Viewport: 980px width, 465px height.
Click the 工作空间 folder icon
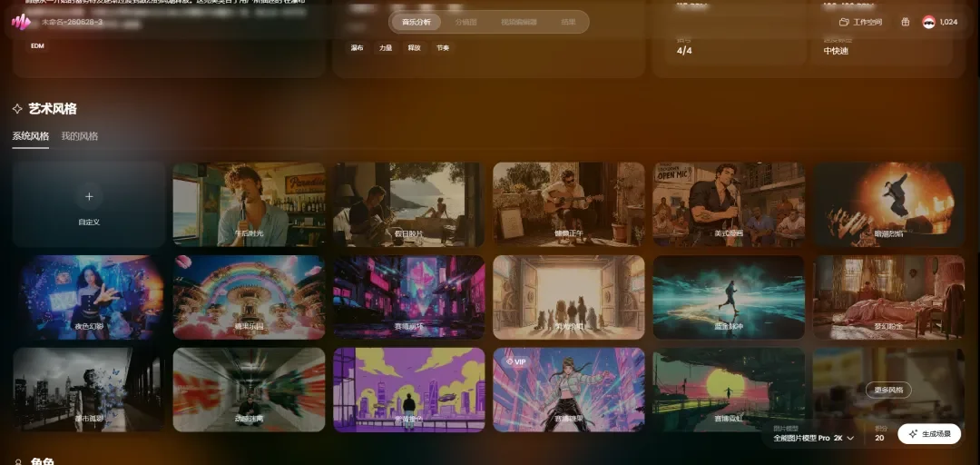coord(844,22)
